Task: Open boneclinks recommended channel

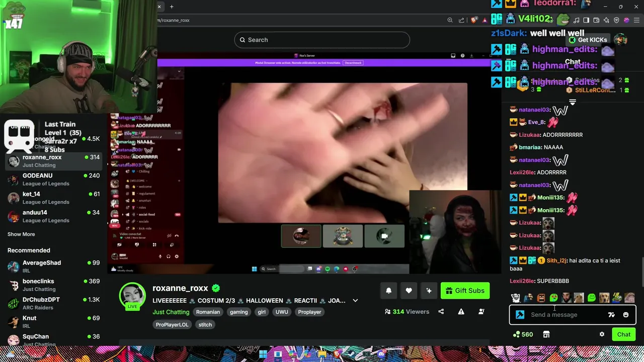Action: pyautogui.click(x=54, y=285)
